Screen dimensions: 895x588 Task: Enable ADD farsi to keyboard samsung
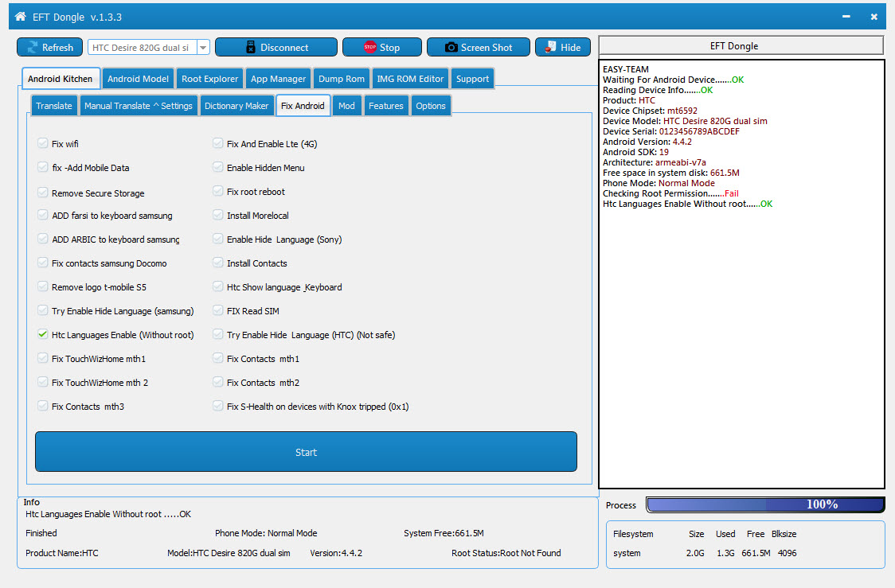click(43, 215)
